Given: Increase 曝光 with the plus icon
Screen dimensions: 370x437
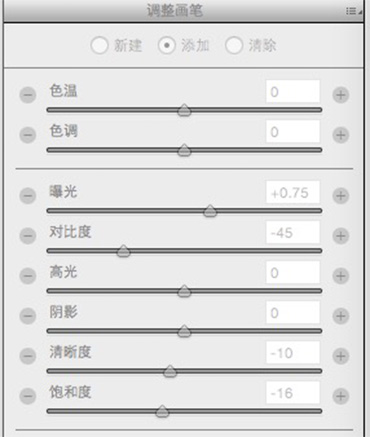Looking at the screenshot, I should [341, 196].
